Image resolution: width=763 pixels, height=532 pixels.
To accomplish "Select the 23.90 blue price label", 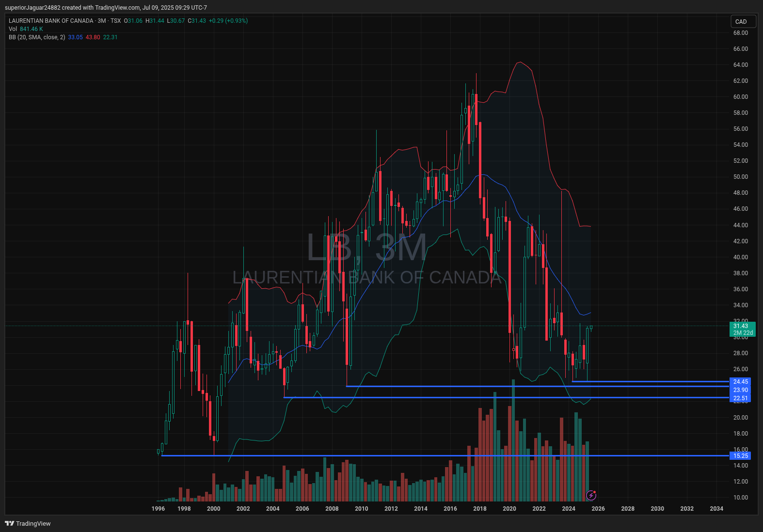I will point(740,390).
